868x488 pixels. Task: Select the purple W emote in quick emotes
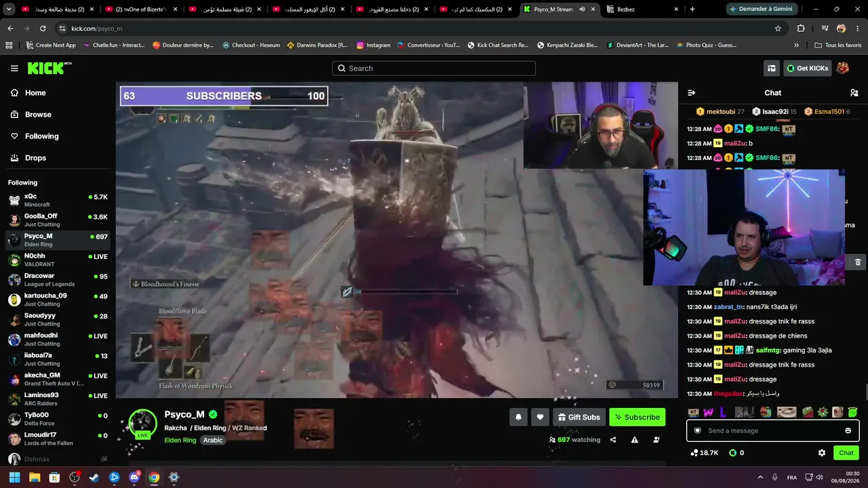708,412
